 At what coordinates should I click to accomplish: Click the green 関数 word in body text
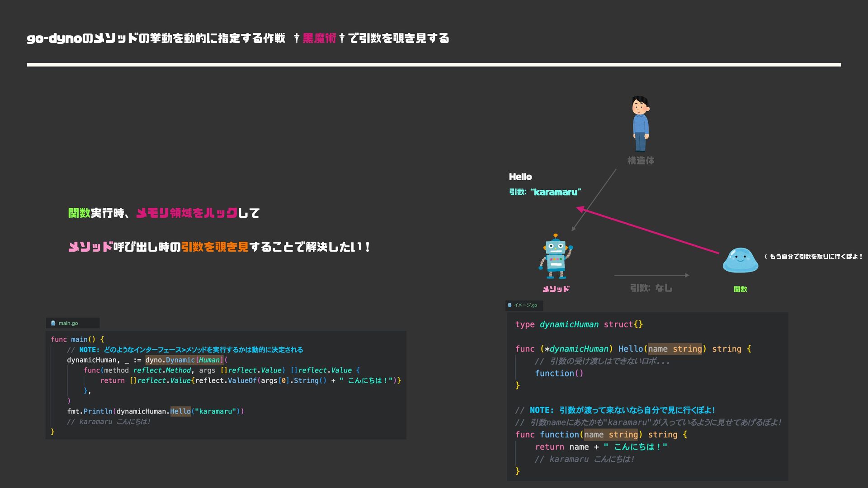click(80, 213)
